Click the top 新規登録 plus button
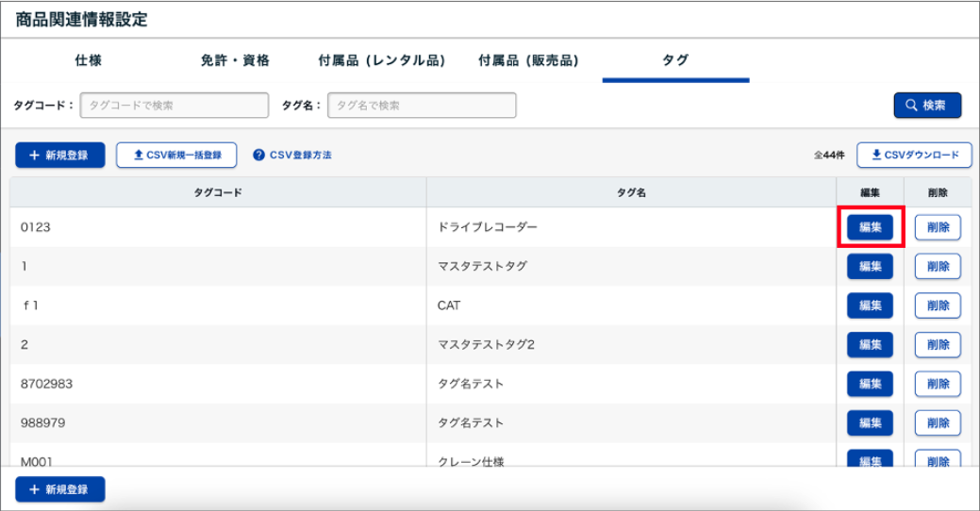The image size is (980, 511). (x=60, y=155)
